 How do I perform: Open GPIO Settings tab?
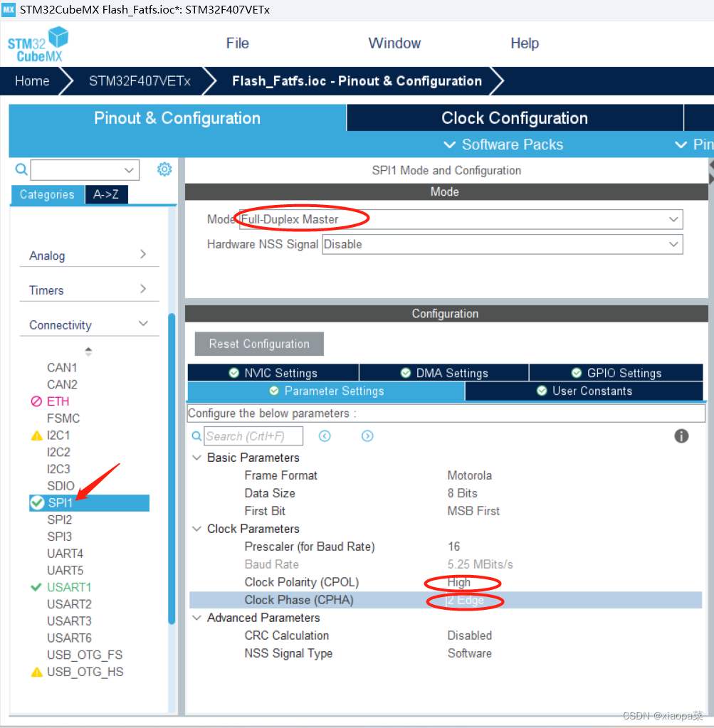pos(616,373)
